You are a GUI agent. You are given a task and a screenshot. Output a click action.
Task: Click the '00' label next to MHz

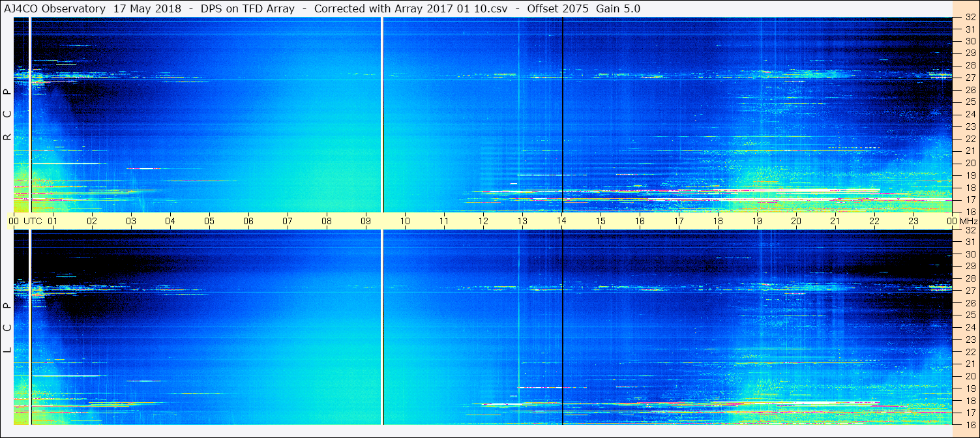pos(952,221)
